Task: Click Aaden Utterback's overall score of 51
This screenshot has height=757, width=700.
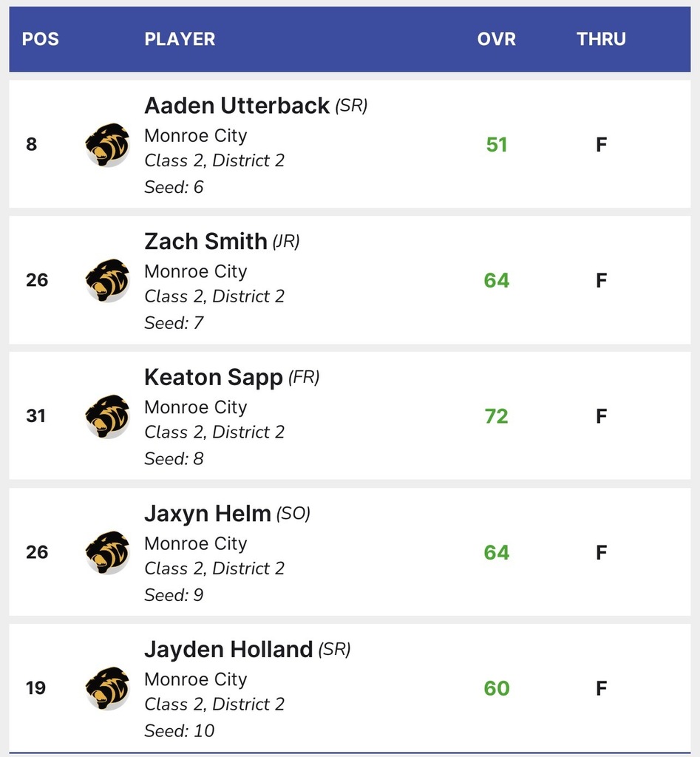Action: (x=497, y=144)
